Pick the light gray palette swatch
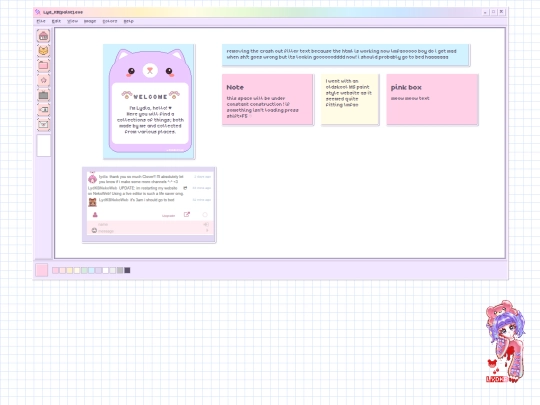This screenshot has width=540, height=405. click(113, 271)
